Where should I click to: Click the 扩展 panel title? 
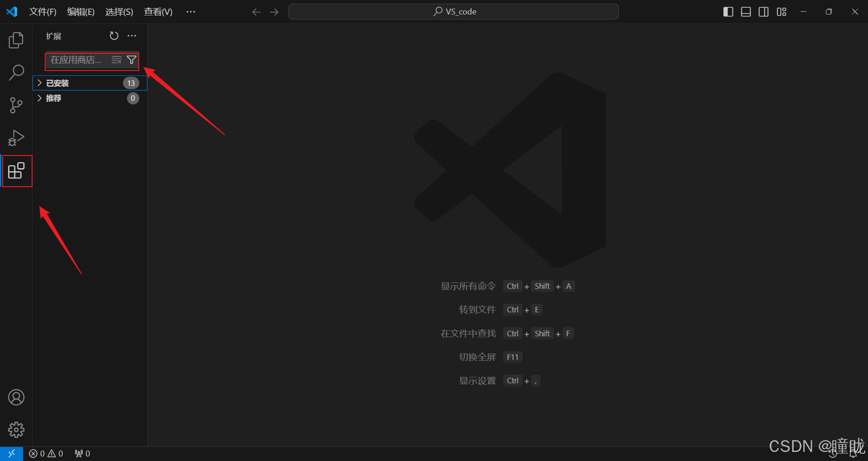tap(54, 36)
